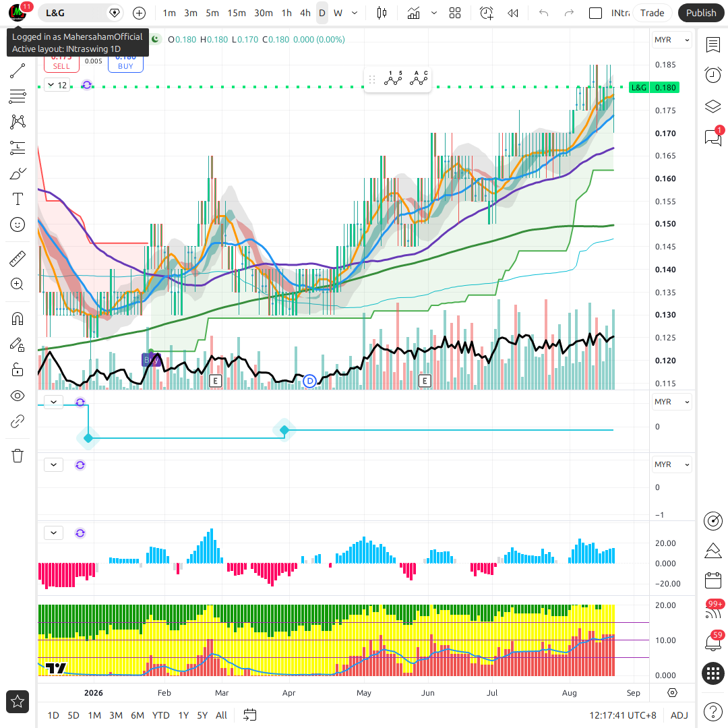Select the 4h timeframe

pyautogui.click(x=305, y=13)
